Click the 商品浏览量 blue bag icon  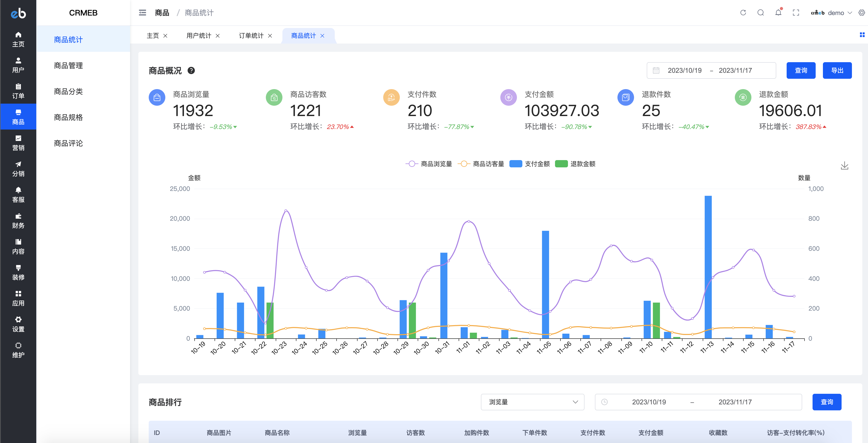tap(157, 97)
